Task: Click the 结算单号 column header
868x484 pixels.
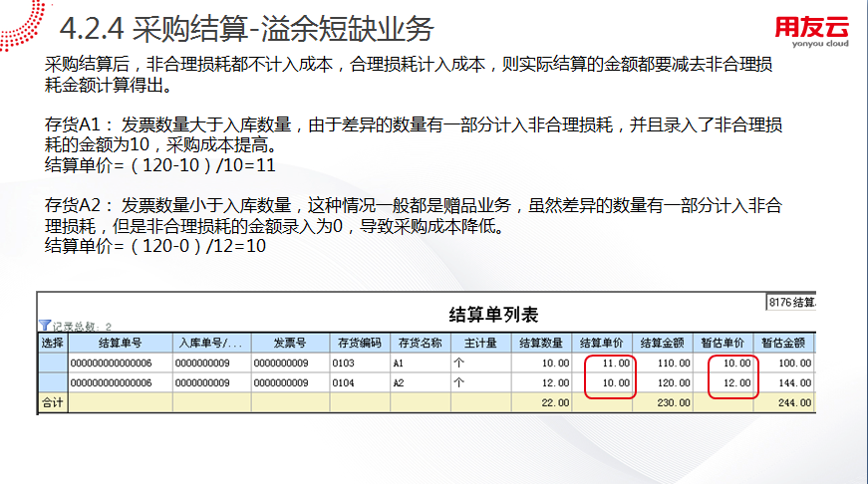Action: (x=121, y=343)
